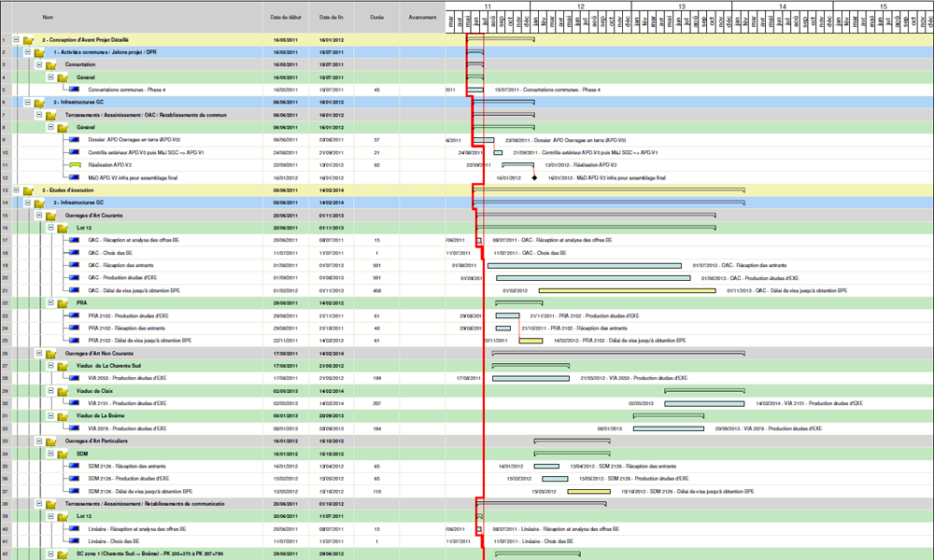This screenshot has height=560, width=934.
Task: Click the task icon for OAC - Réception des entrants
Action: 75,265
